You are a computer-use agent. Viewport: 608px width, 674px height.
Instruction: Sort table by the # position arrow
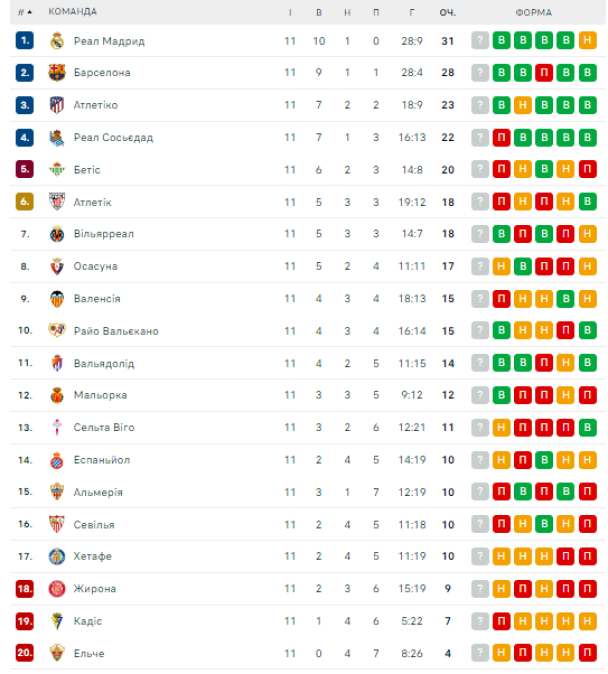pyautogui.click(x=25, y=12)
